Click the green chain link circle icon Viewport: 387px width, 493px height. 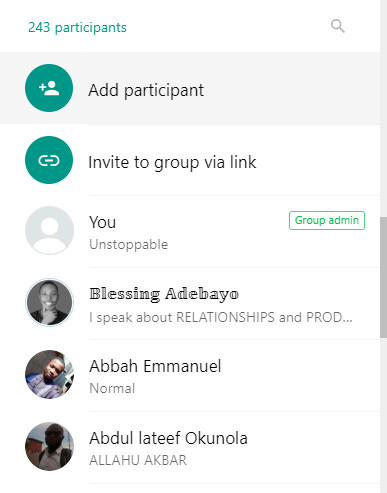point(49,160)
